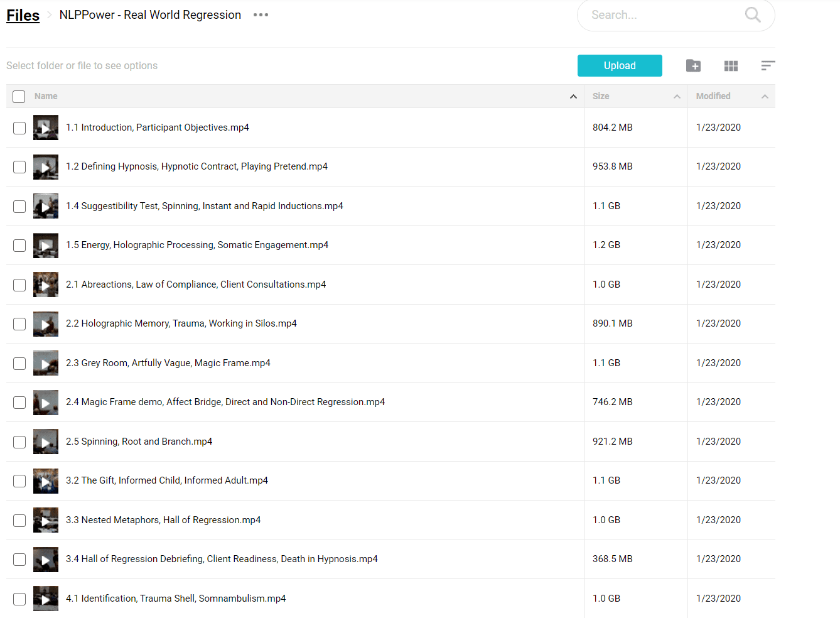Open 2.5 Spinning, Root and Branch.mp4
This screenshot has width=840, height=618.
[x=139, y=442]
